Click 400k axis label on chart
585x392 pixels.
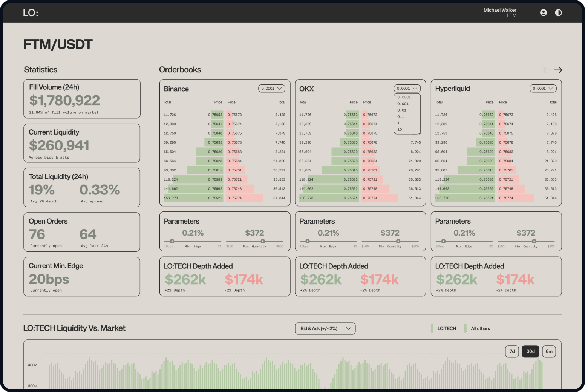pyautogui.click(x=32, y=365)
